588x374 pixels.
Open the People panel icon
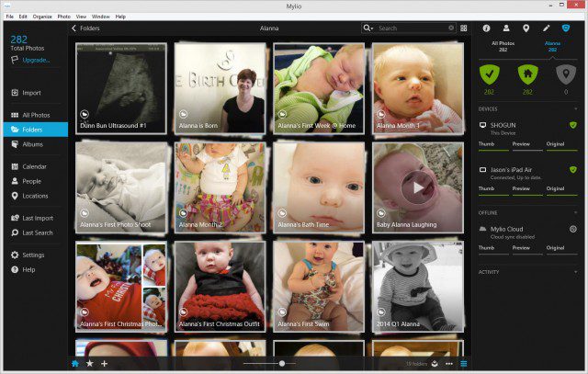pyautogui.click(x=506, y=28)
